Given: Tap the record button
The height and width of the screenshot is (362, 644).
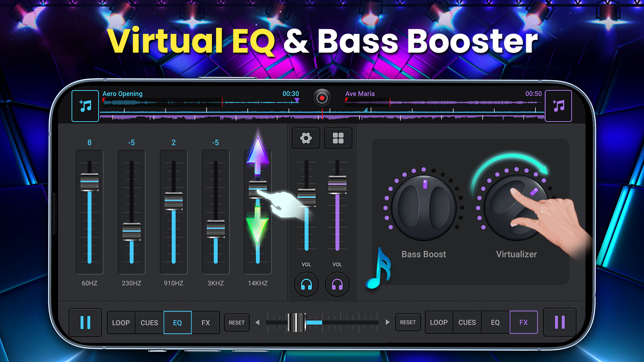Looking at the screenshot, I should point(322,98).
